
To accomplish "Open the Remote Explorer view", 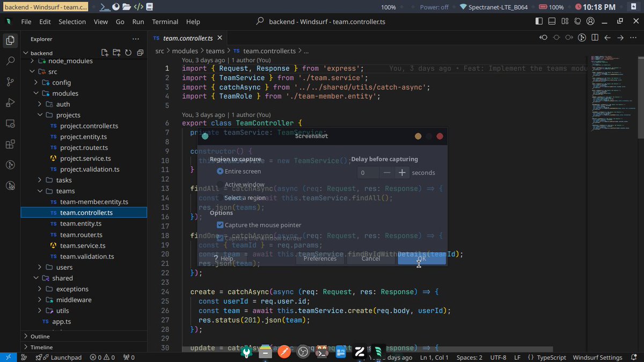I will [10, 123].
